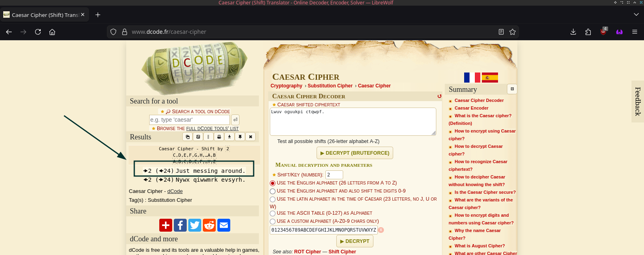
Task: Clear results with the X icon
Action: pos(250,137)
